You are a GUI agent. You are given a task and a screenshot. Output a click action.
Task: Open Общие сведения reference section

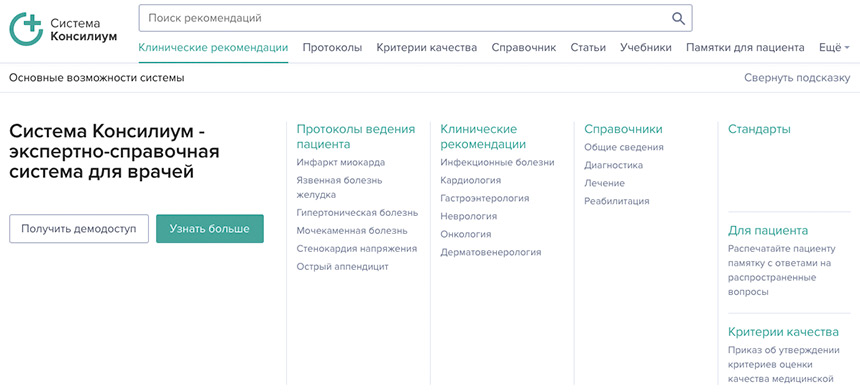(624, 147)
